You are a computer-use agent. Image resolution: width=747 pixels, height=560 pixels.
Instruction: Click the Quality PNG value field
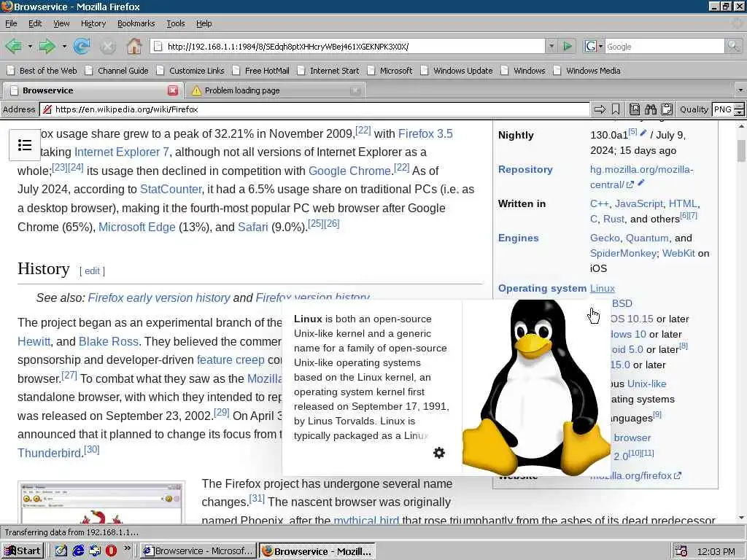[723, 109]
